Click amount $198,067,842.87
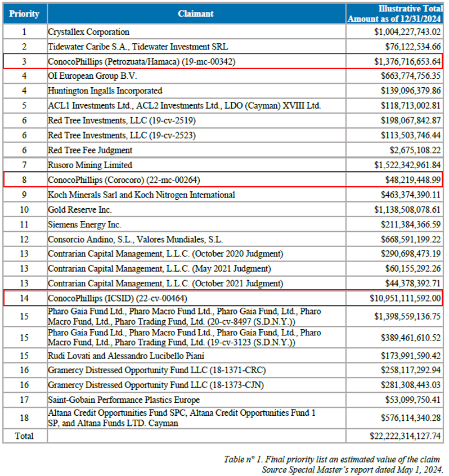 411,120
